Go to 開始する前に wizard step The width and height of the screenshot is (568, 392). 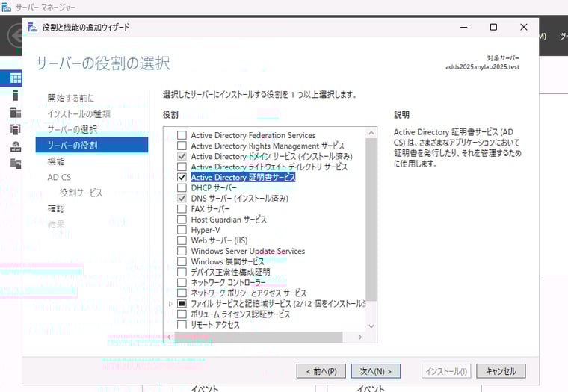coord(71,98)
